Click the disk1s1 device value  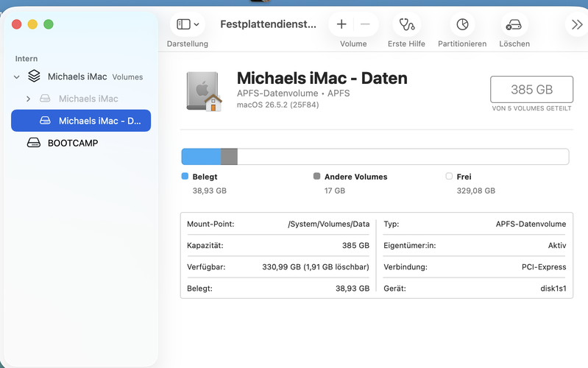point(553,288)
